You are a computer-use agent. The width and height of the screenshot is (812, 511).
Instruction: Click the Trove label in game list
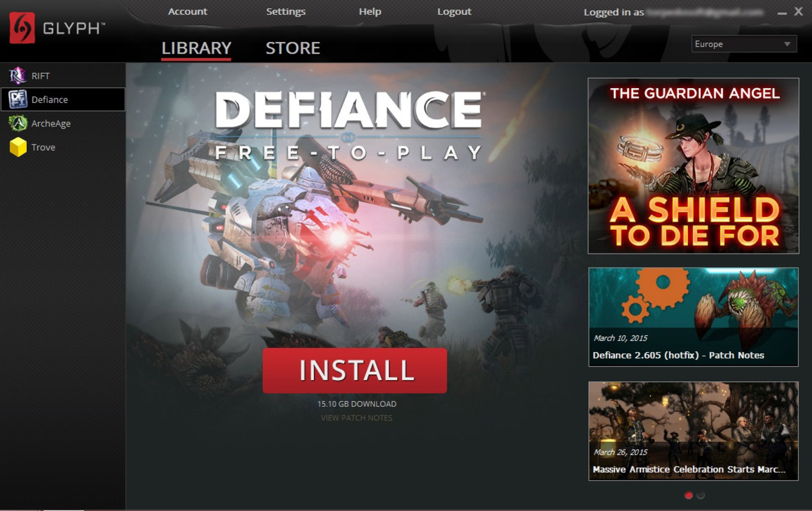point(43,148)
